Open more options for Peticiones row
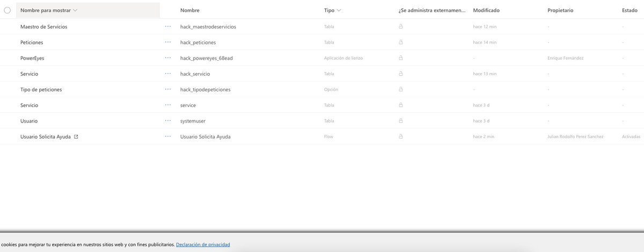This screenshot has width=644, height=252. [168, 42]
